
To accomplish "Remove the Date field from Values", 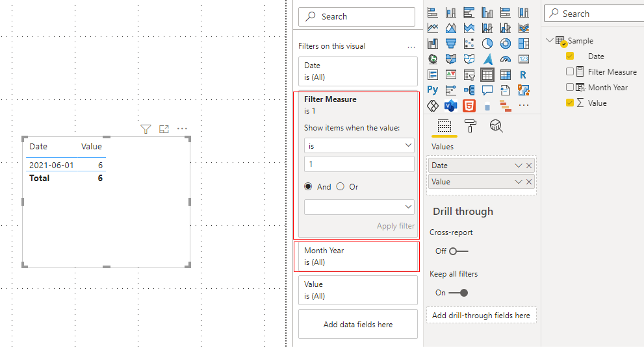I will point(529,166).
